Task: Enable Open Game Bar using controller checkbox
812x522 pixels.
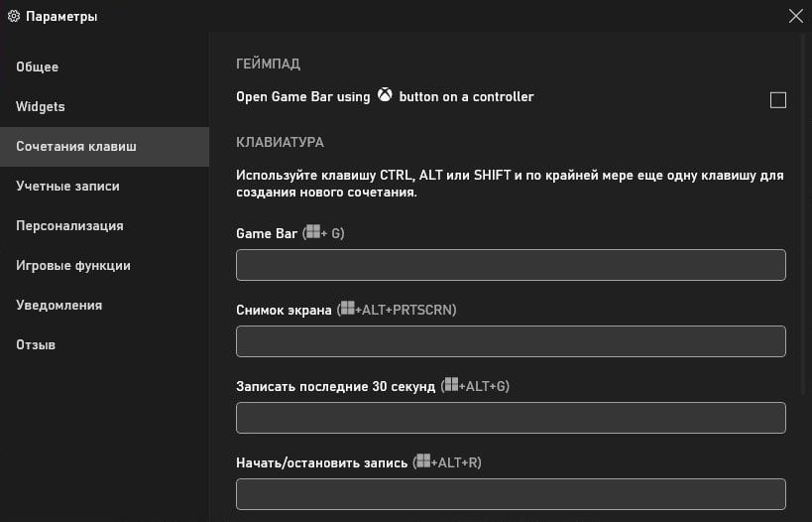Action: 778,99
